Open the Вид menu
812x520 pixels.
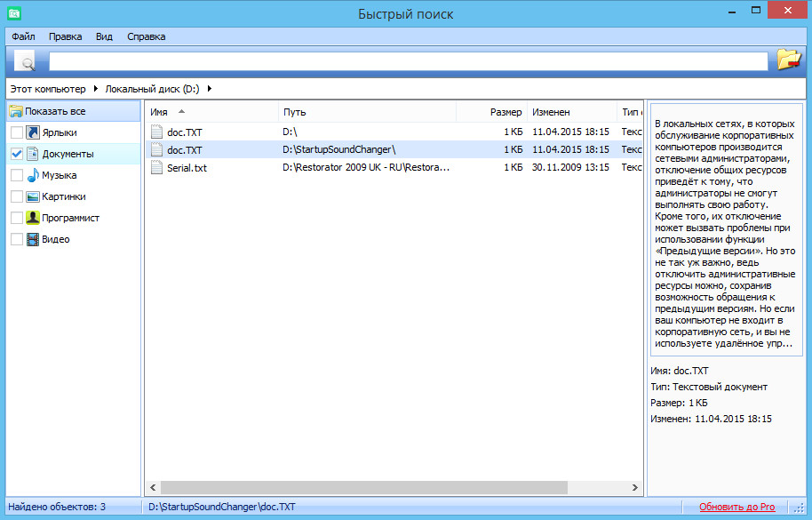tap(104, 36)
